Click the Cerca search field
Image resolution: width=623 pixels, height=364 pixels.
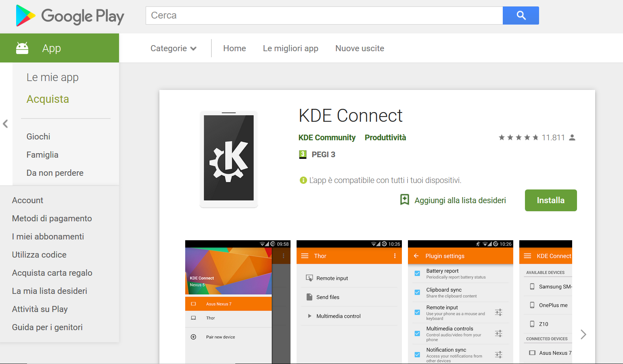[324, 15]
